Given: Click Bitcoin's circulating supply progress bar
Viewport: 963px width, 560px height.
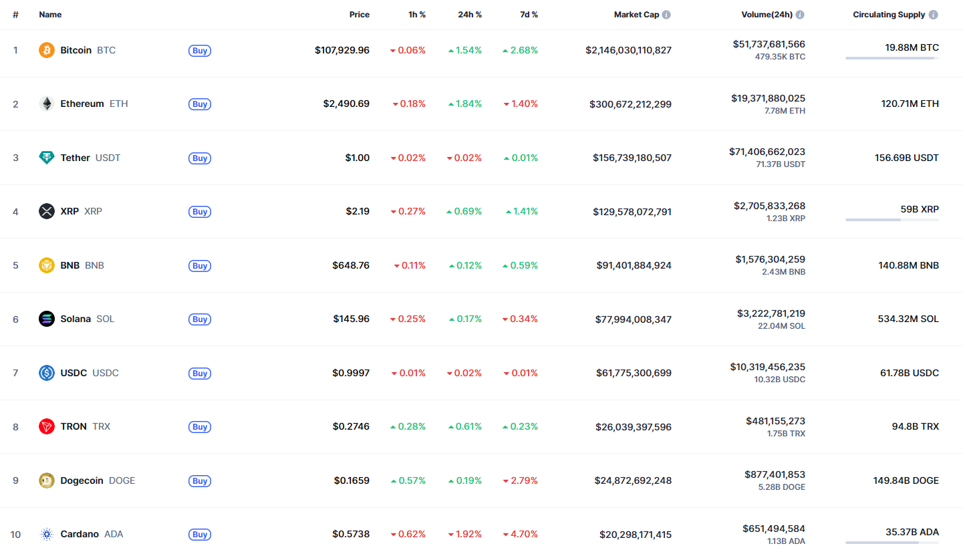Looking at the screenshot, I should (892, 58).
